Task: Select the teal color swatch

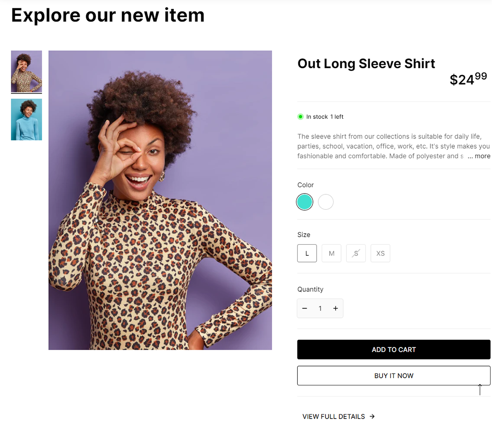Action: [x=304, y=202]
